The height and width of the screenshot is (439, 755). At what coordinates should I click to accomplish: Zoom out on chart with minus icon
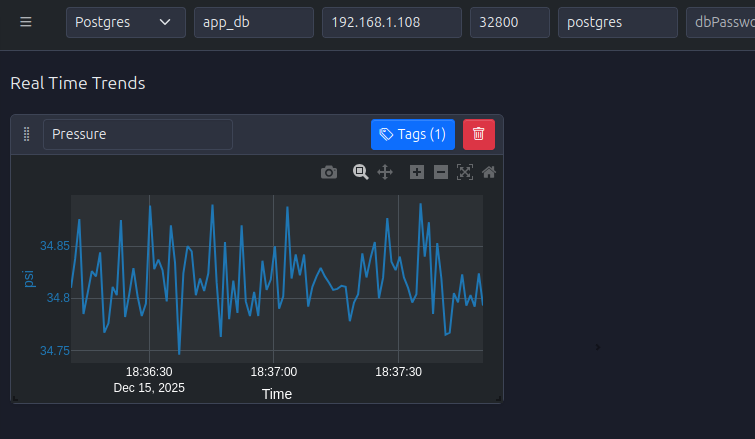pos(441,172)
